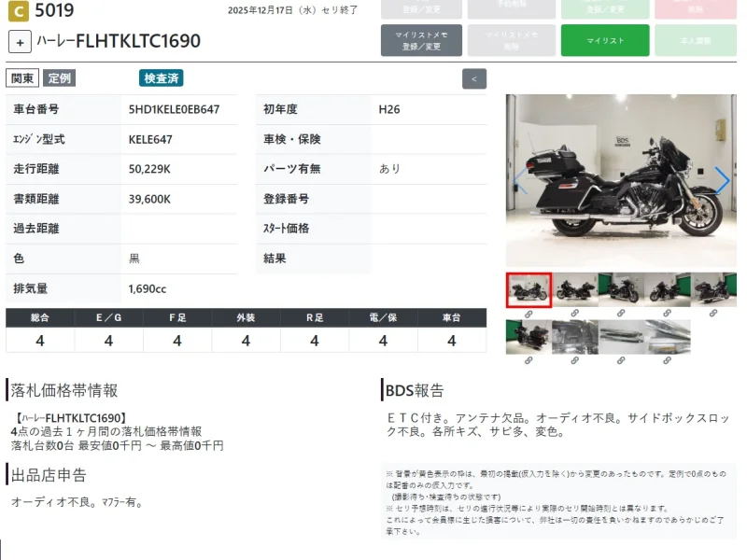This screenshot has height=560, width=747.
Task: Click the auction date 2025年12月17日 text
Action: coord(261,10)
